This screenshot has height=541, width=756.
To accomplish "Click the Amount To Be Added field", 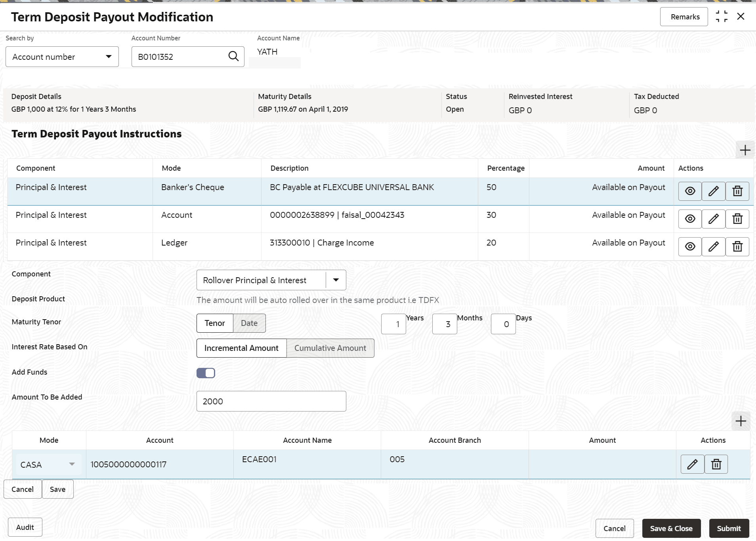I will pos(271,402).
